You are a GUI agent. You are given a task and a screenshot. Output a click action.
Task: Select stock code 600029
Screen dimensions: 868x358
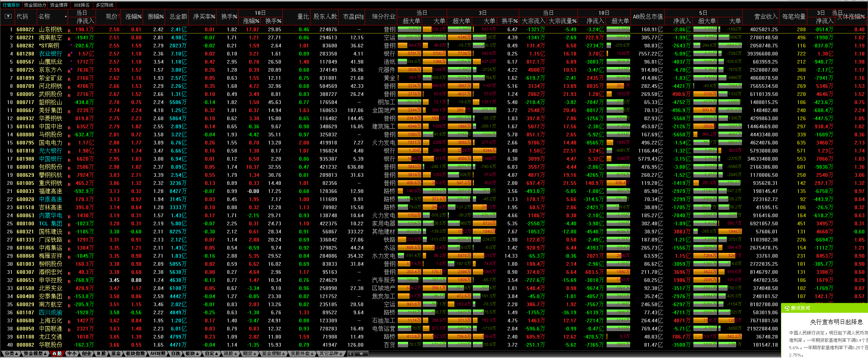click(25, 304)
